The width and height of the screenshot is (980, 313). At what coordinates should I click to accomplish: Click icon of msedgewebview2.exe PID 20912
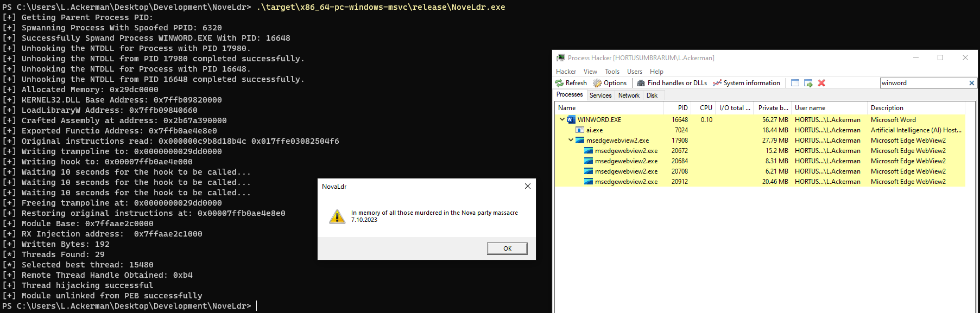(588, 182)
